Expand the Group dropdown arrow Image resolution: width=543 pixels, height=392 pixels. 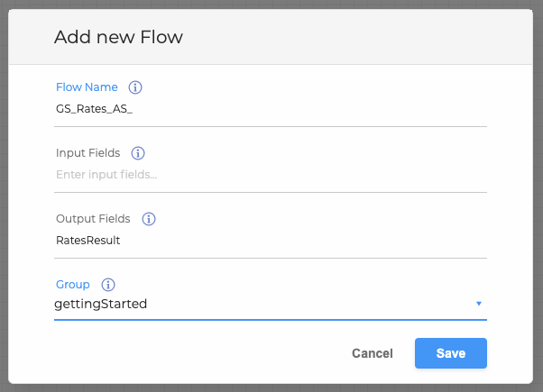tap(479, 304)
